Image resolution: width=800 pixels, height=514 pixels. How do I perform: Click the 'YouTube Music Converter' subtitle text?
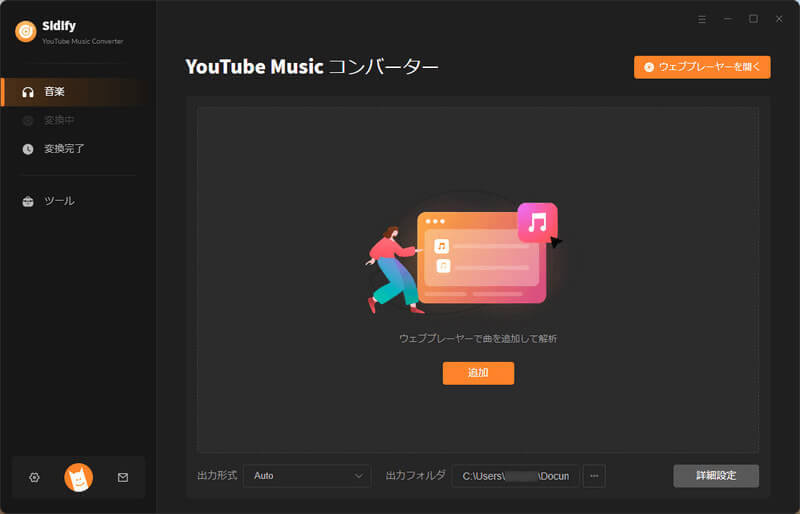(x=83, y=41)
